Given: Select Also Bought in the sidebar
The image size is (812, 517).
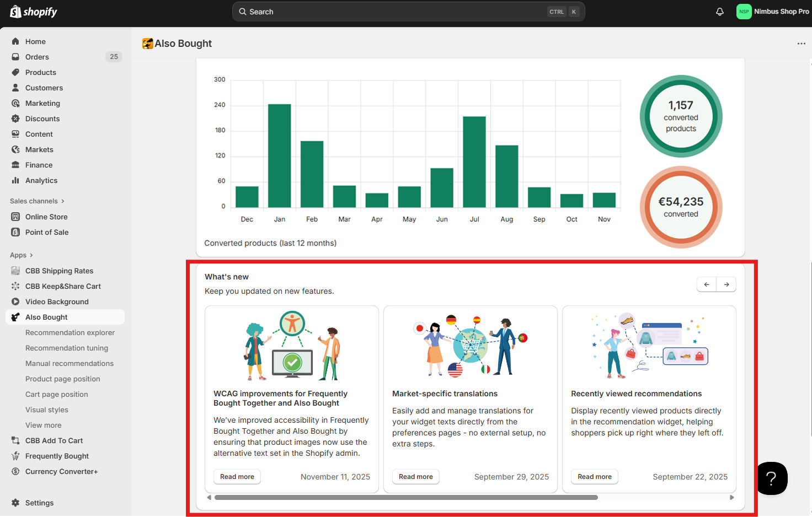Looking at the screenshot, I should coord(65,317).
